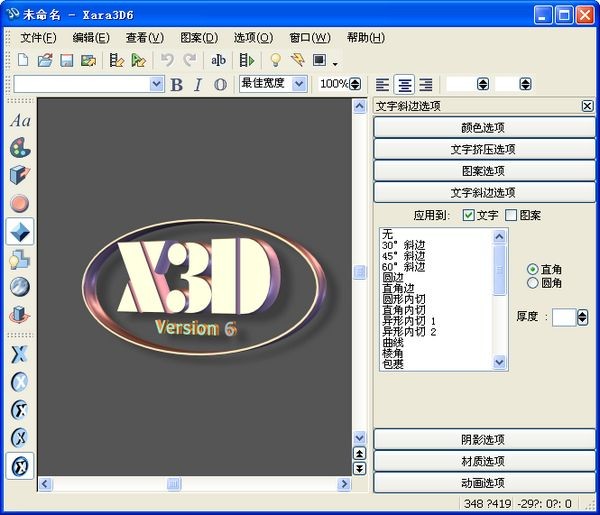This screenshot has height=515, width=600.
Task: Select the plain X style icon
Action: click(x=19, y=354)
